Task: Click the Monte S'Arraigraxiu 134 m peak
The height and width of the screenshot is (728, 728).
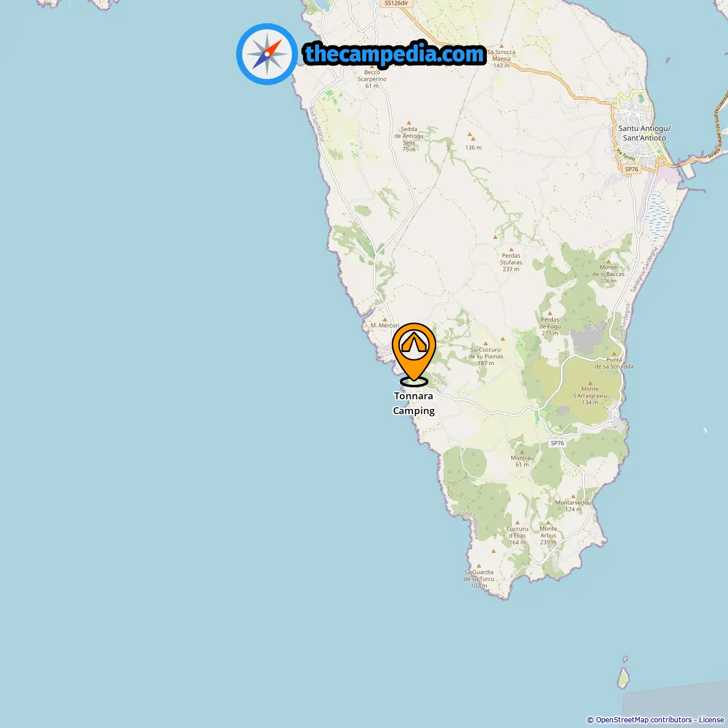Action: (590, 382)
